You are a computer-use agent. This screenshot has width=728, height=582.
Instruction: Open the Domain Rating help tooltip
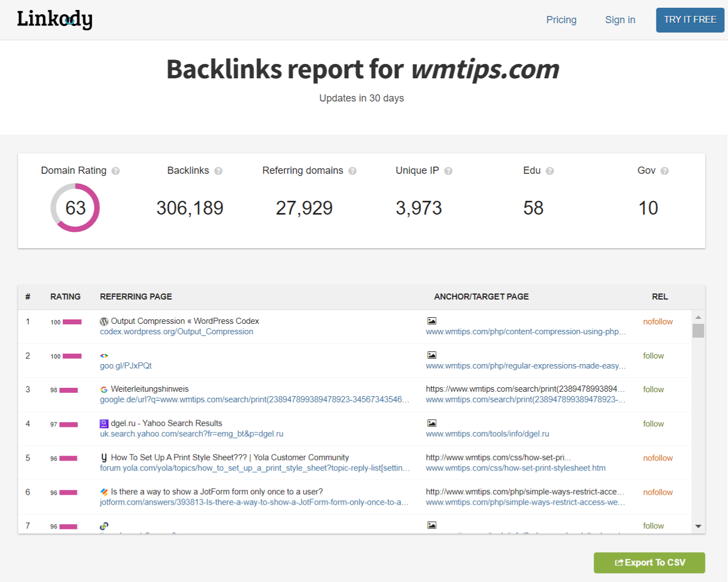pos(116,171)
